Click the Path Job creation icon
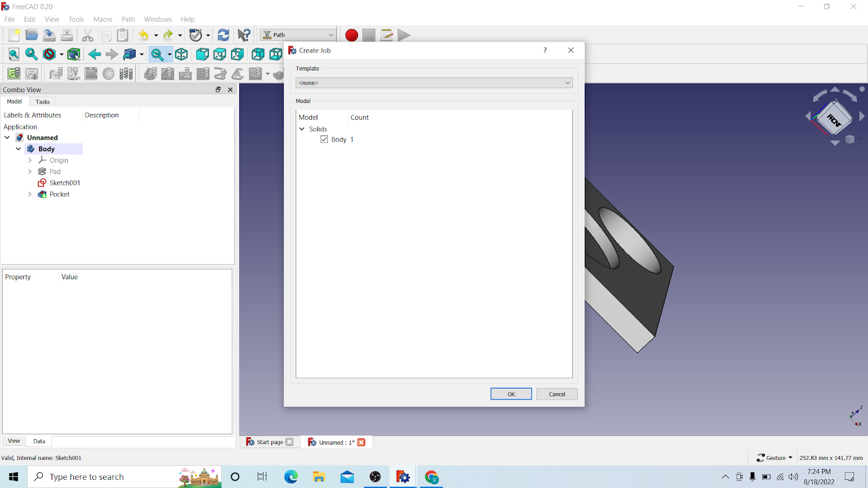The height and width of the screenshot is (488, 868). pos(14,73)
